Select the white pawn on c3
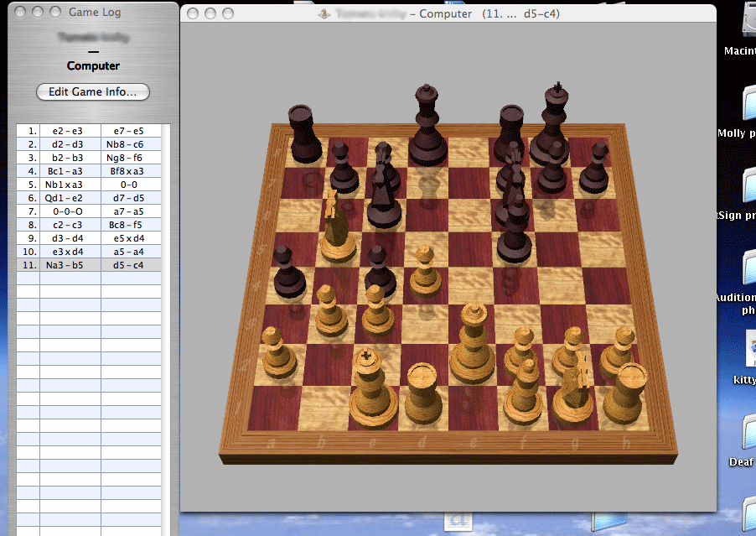 (377, 311)
